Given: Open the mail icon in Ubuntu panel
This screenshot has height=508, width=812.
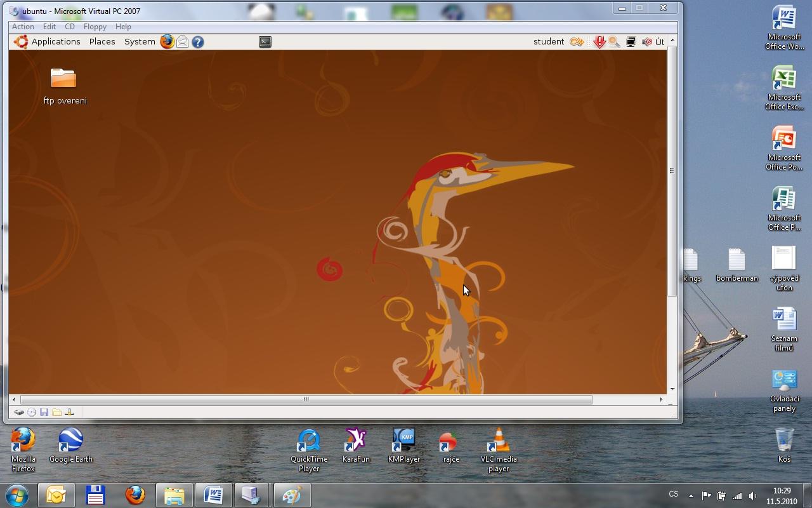Looking at the screenshot, I should coord(183,42).
